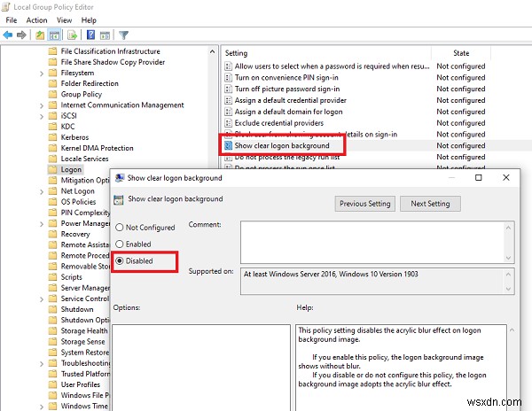Select Kernel DMA Protection tree item
Viewport: 532px width, 411px height.
[x=97, y=149]
